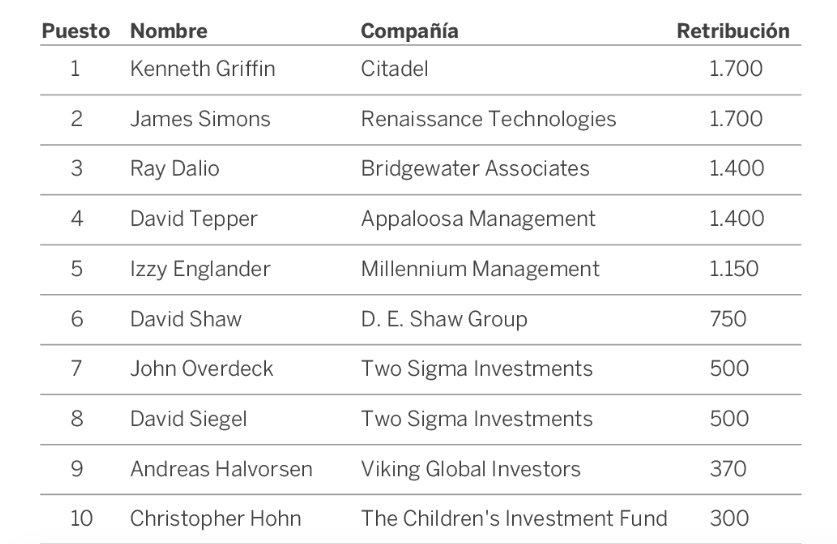Click The Children's Investment Fund cell

coord(513,518)
